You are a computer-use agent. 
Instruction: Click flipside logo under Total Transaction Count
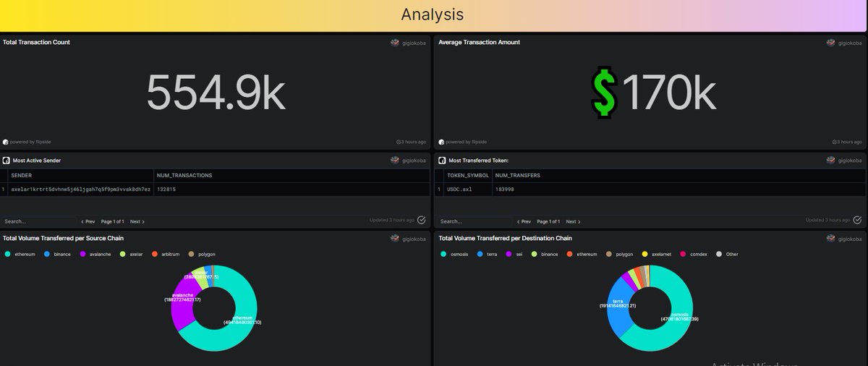pos(5,142)
